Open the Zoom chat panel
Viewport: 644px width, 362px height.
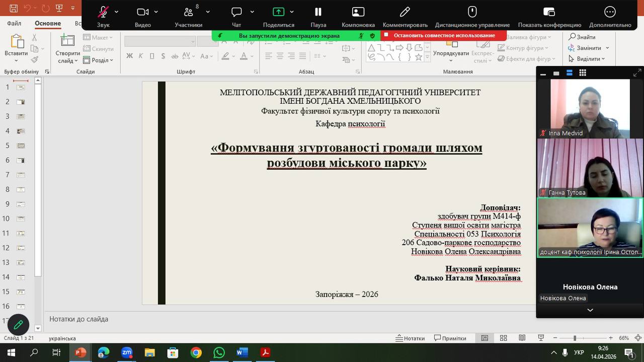click(x=236, y=13)
